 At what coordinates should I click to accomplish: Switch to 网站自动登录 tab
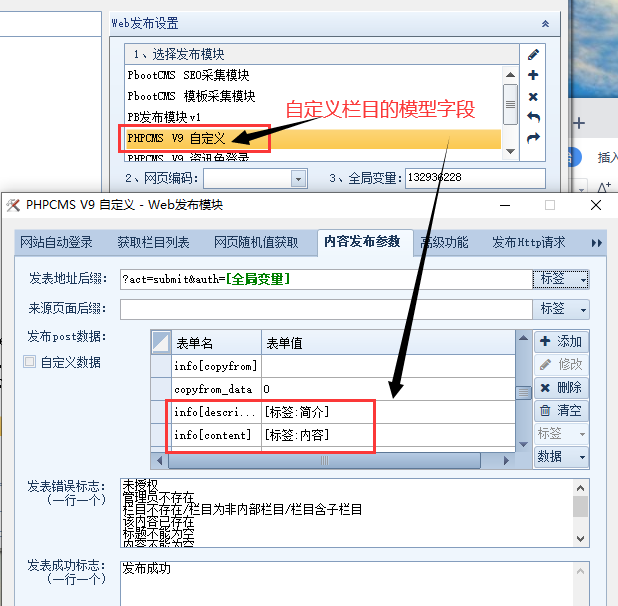[x=56, y=242]
